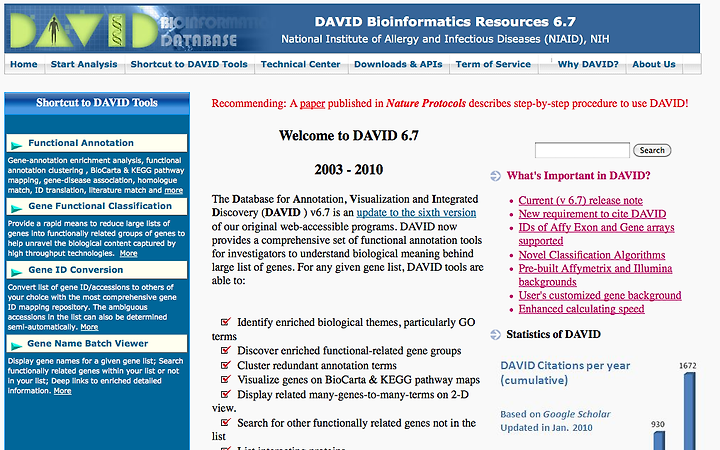Open the Why DAVID? menu item
720x450 pixels.
(588, 64)
